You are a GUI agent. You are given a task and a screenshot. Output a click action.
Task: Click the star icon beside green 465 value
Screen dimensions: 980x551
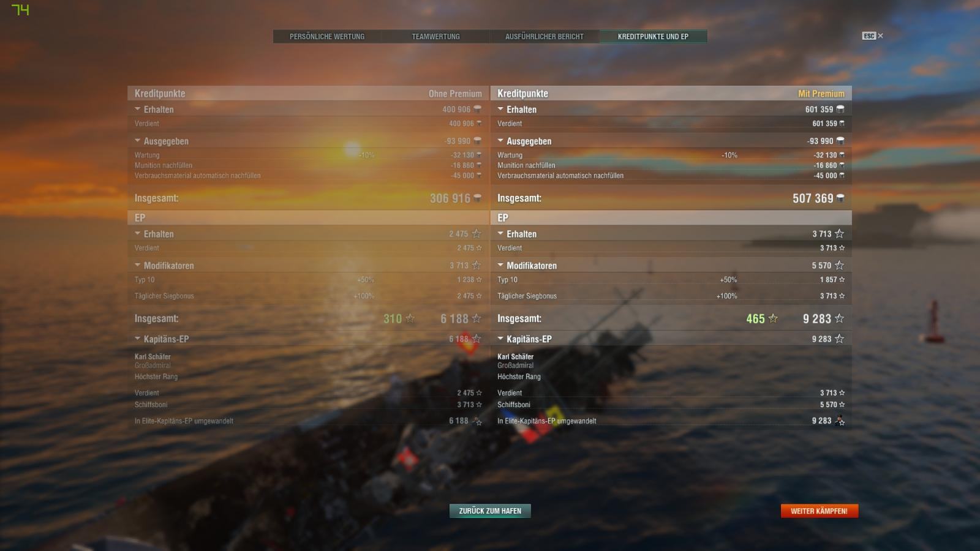point(773,318)
